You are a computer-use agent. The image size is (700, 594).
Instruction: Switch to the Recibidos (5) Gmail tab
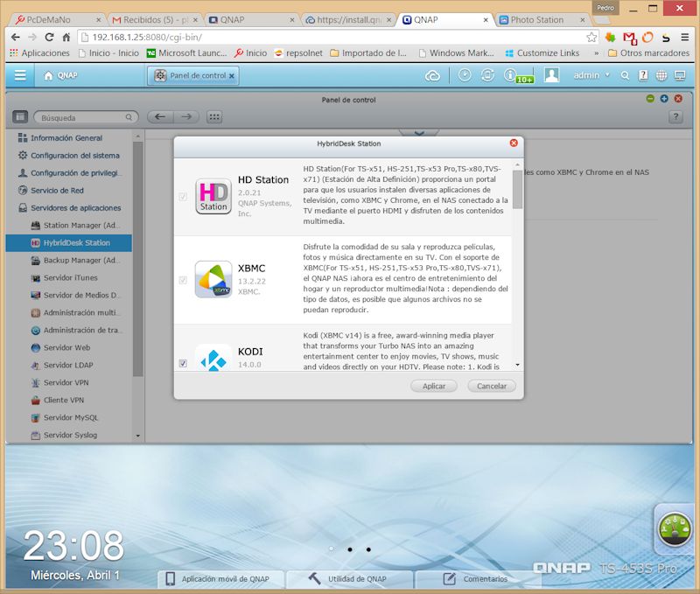pos(155,20)
